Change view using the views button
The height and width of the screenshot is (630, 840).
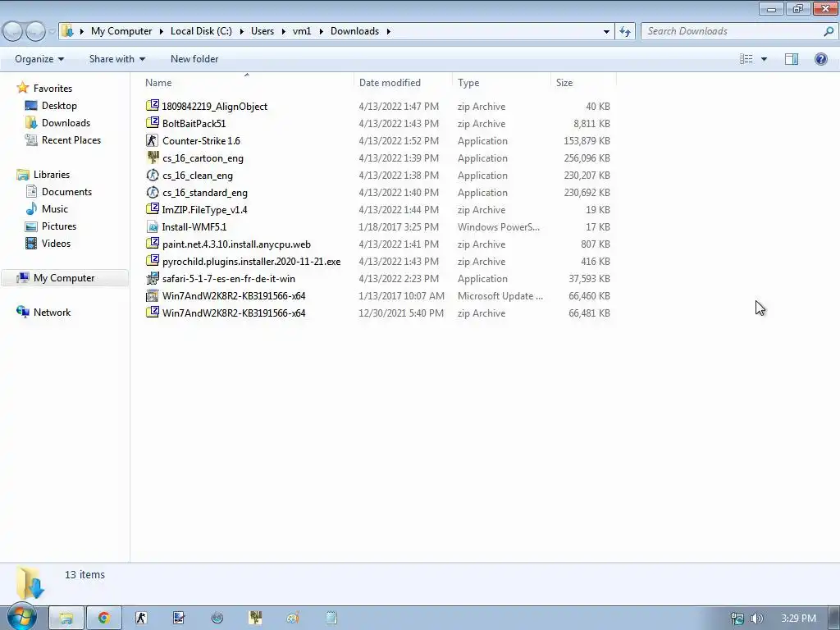(746, 59)
